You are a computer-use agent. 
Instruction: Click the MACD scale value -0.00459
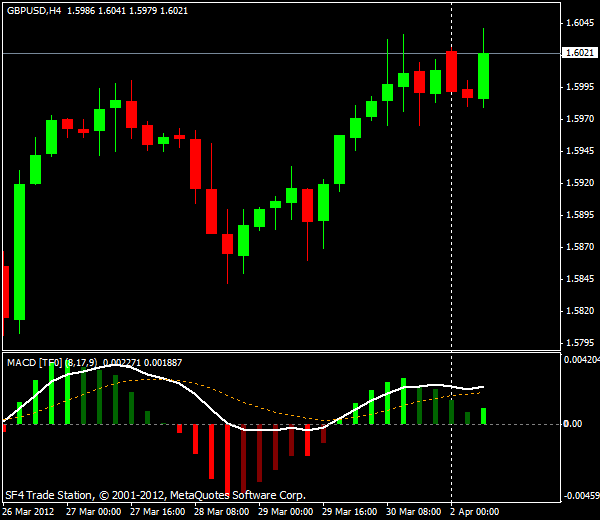pyautogui.click(x=580, y=495)
